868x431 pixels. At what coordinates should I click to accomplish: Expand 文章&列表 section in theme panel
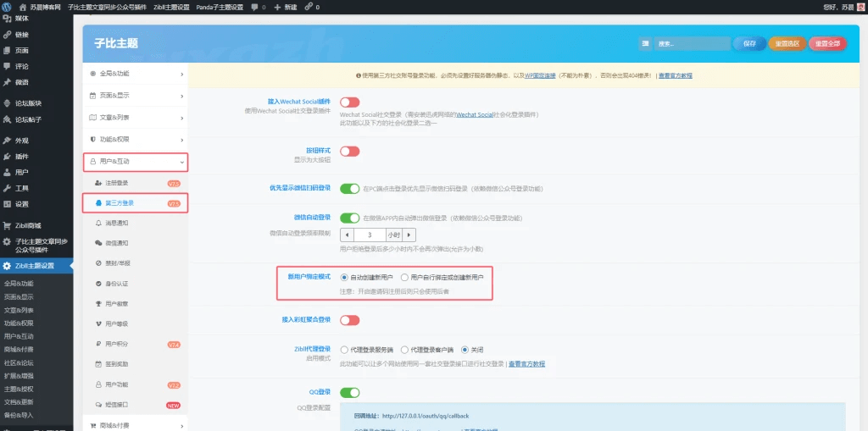point(135,118)
